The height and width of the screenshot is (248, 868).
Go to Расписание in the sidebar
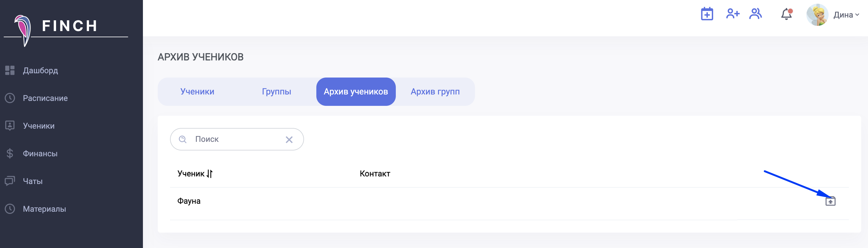coord(45,98)
